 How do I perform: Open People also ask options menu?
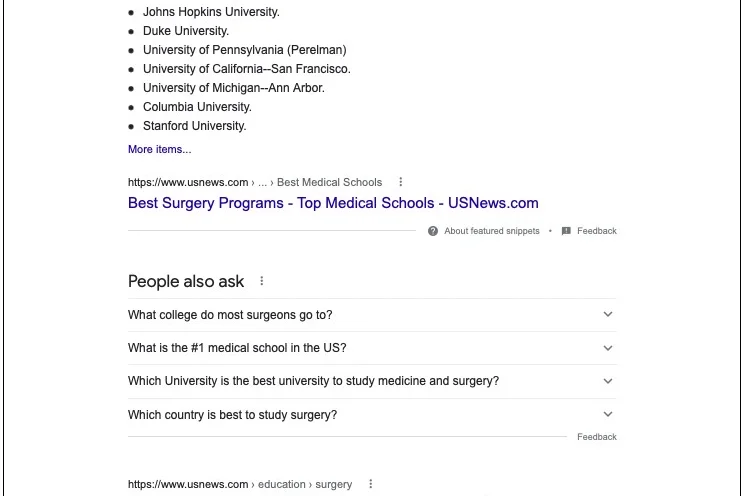[x=262, y=282]
